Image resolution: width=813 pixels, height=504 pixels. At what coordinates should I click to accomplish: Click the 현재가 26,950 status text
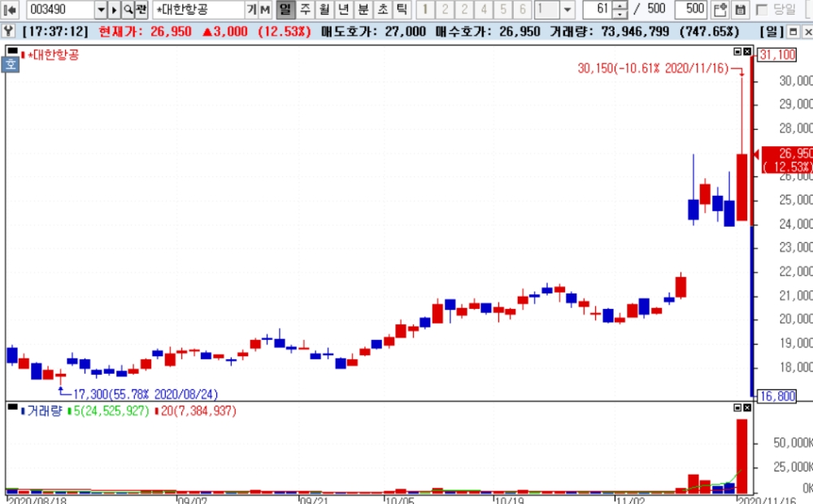point(145,32)
